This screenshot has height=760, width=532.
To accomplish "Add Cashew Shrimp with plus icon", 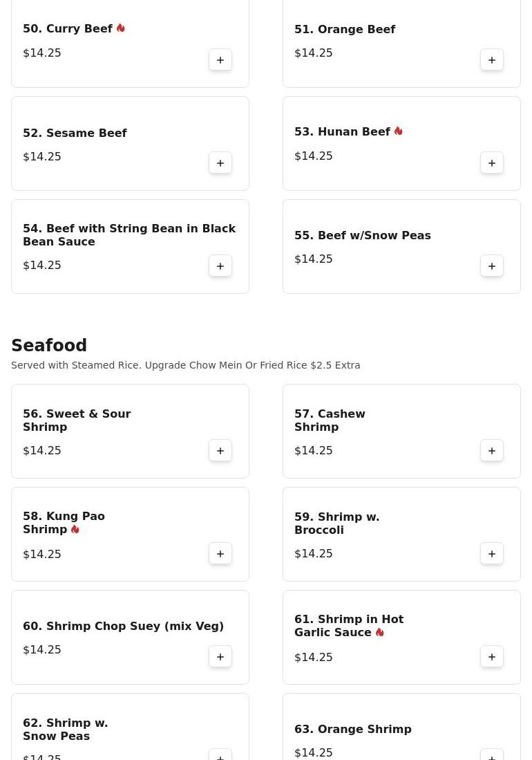I will coord(492,451).
